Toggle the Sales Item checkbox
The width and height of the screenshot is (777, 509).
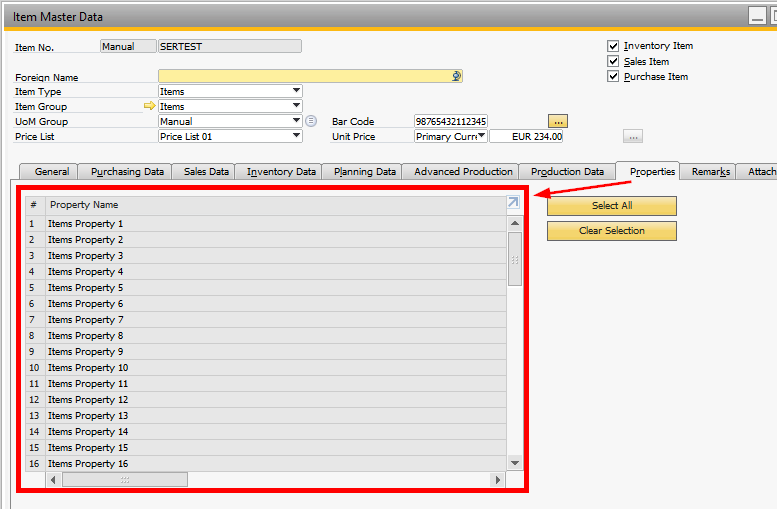(x=613, y=61)
